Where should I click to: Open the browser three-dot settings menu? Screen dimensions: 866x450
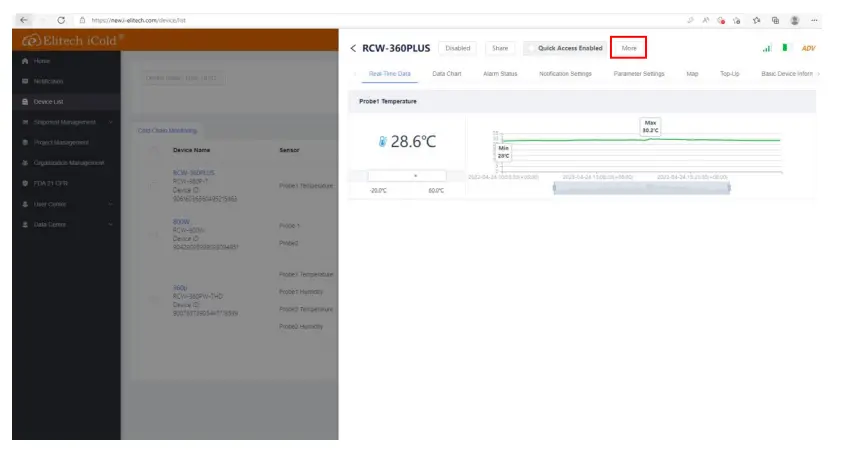click(814, 20)
